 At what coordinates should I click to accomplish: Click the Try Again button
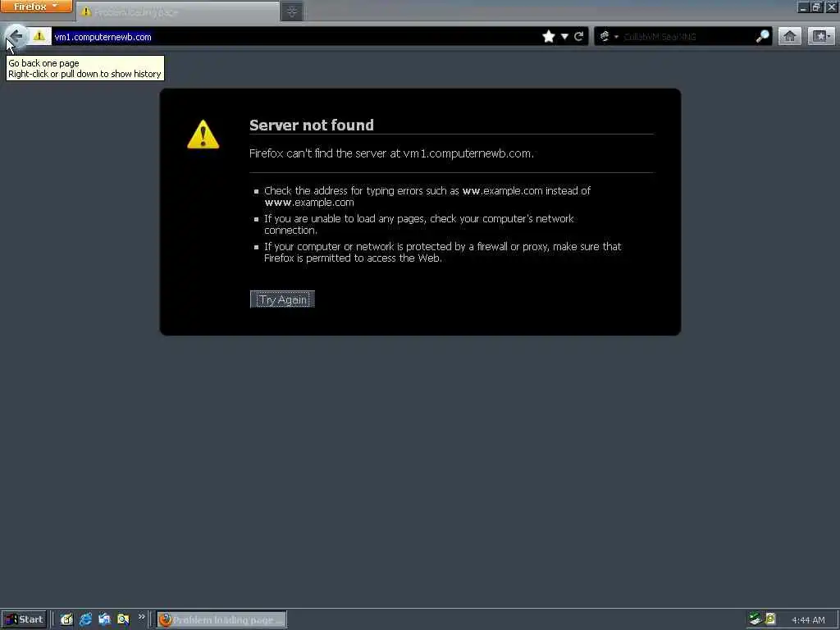point(282,299)
